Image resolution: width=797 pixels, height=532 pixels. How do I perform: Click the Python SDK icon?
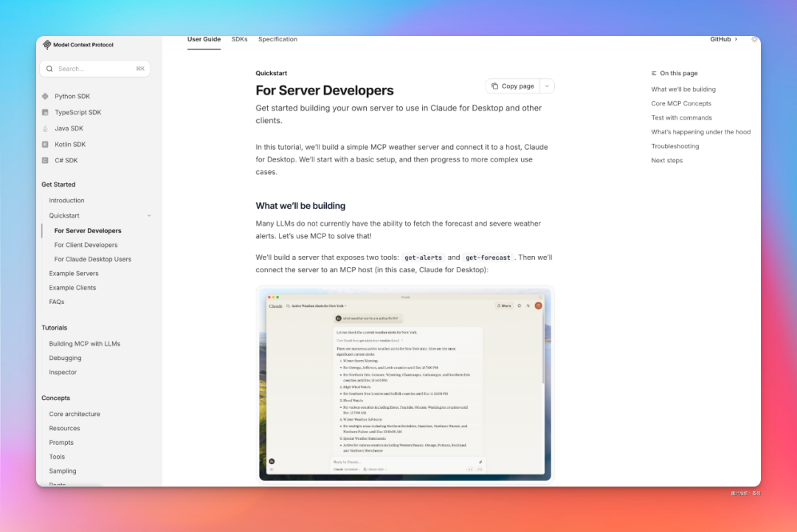(45, 96)
